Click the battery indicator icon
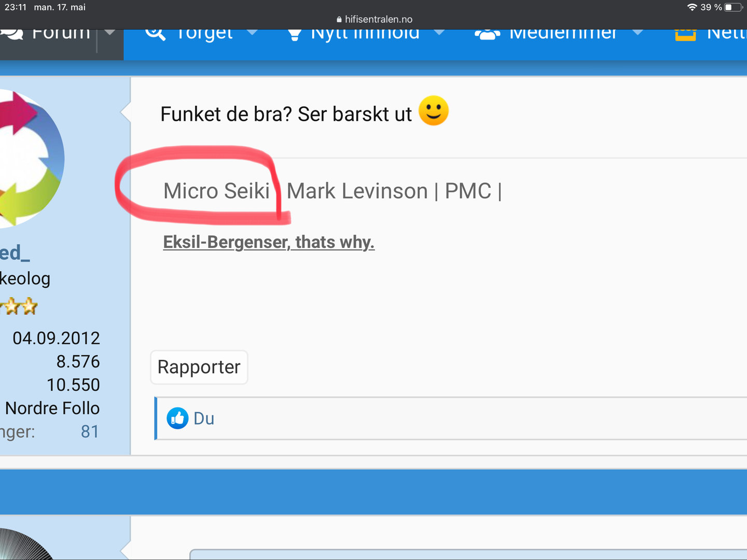Viewport: 747px width, 560px height. click(x=734, y=7)
